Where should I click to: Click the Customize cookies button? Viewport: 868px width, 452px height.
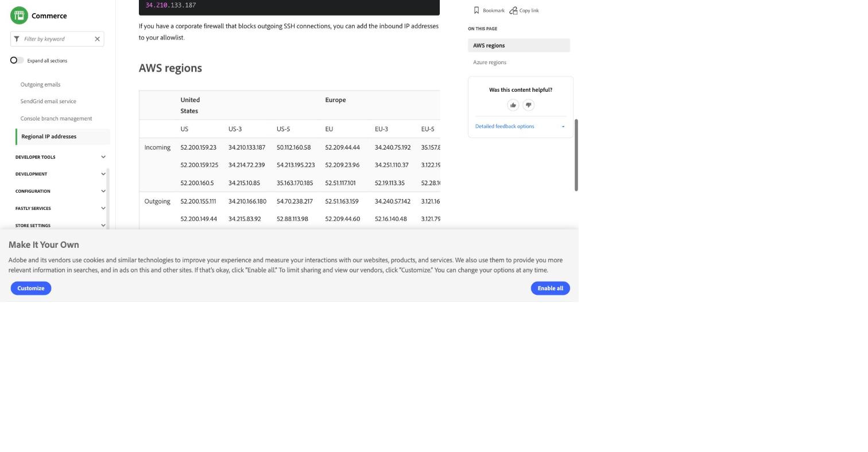[x=31, y=288]
